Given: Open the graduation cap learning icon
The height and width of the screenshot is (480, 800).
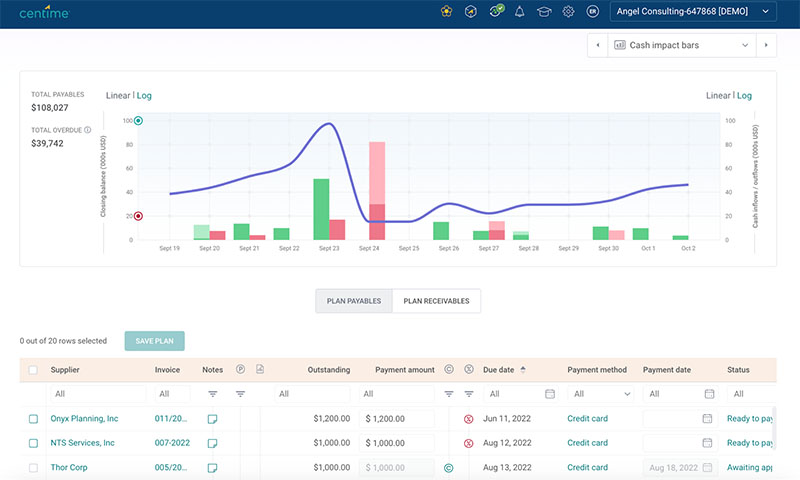Looking at the screenshot, I should 544,11.
